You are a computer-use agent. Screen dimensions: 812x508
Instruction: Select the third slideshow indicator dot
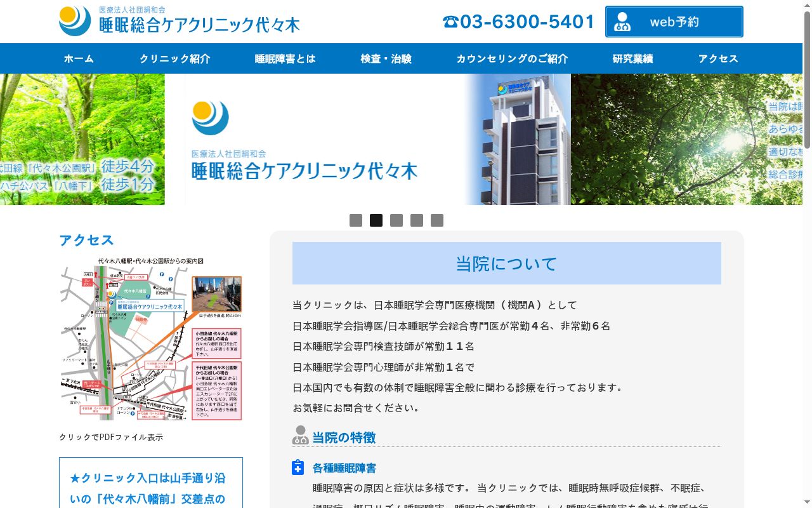click(396, 220)
